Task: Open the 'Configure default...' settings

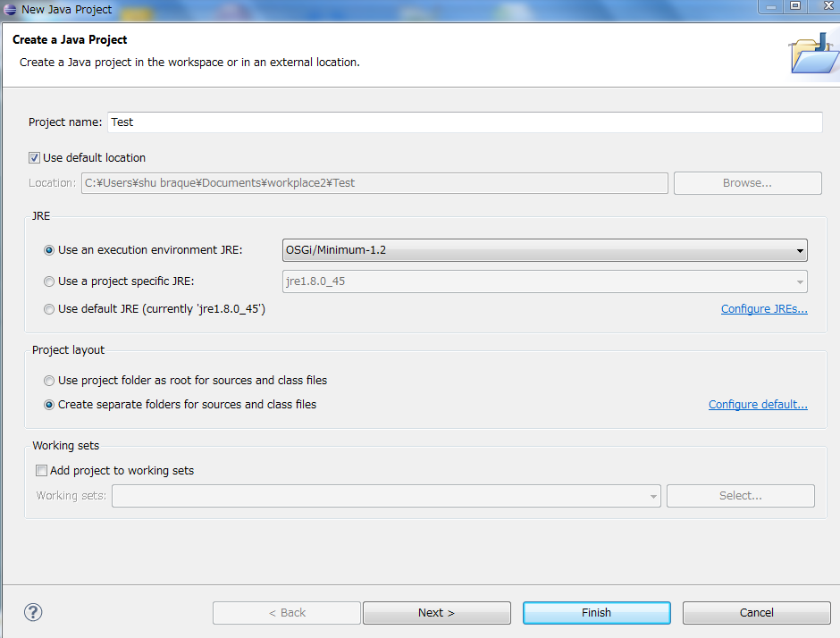Action: 758,404
